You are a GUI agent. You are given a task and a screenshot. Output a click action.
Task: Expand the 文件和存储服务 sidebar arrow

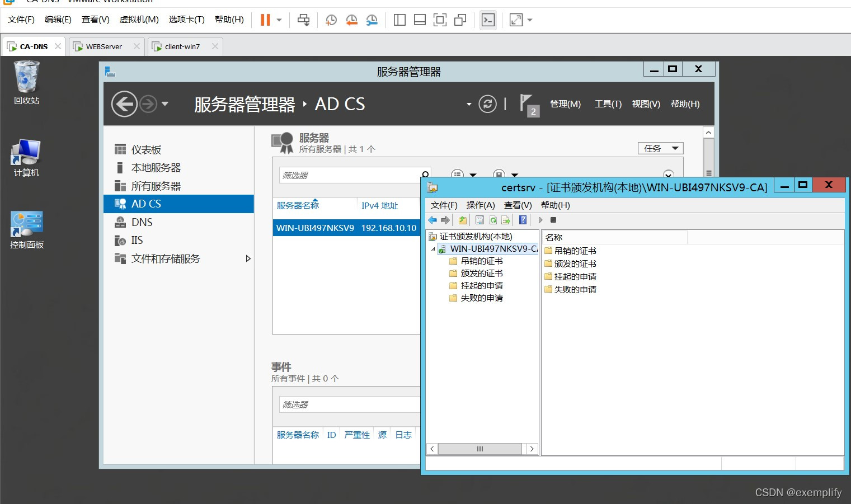pos(248,258)
